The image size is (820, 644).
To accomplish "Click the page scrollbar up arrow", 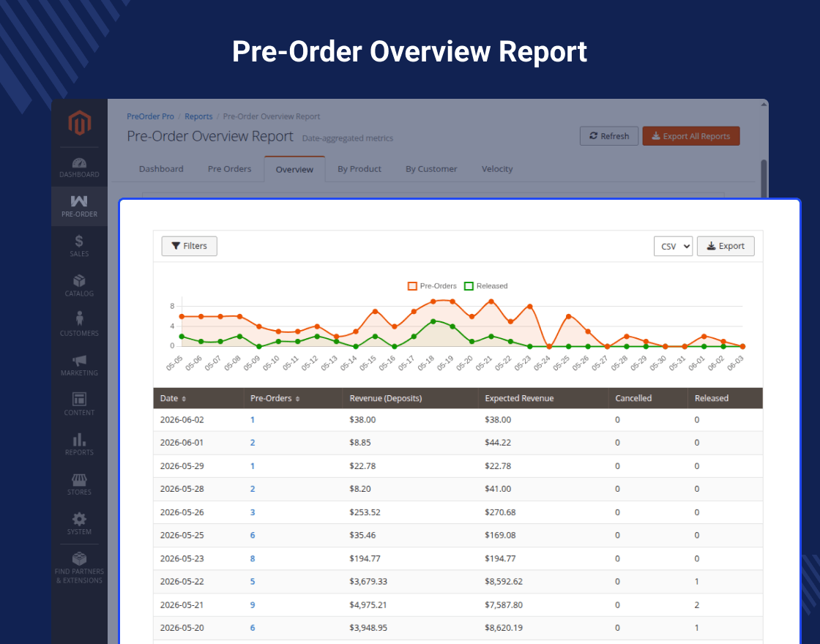I will pyautogui.click(x=764, y=105).
